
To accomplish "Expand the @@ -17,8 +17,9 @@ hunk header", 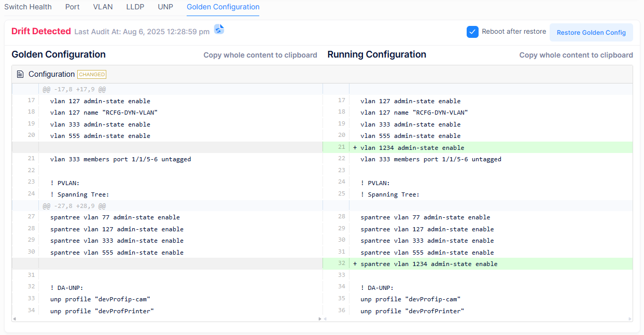I will tap(74, 89).
